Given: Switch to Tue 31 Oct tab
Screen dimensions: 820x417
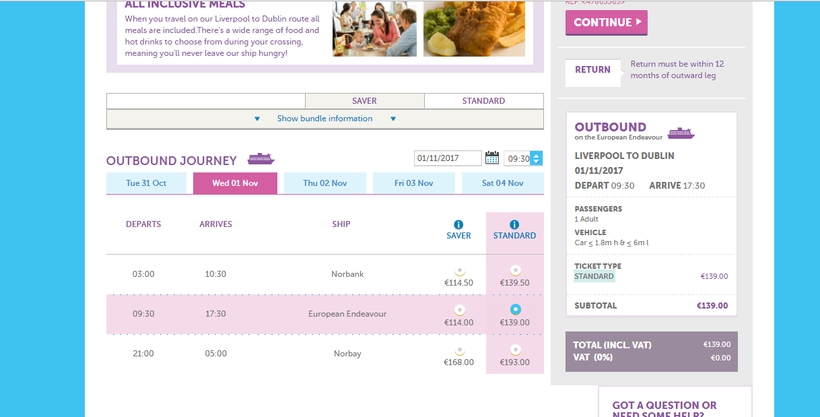Looking at the screenshot, I should (x=146, y=183).
